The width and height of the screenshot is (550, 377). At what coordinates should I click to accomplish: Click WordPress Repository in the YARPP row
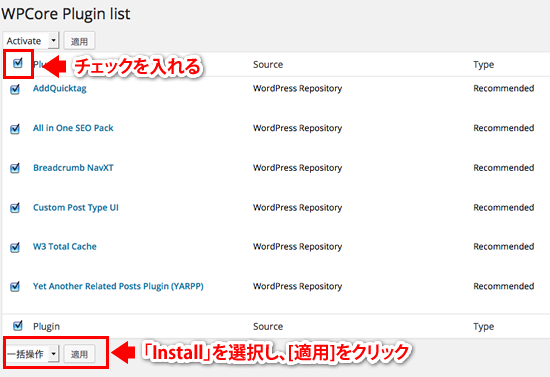(x=297, y=286)
